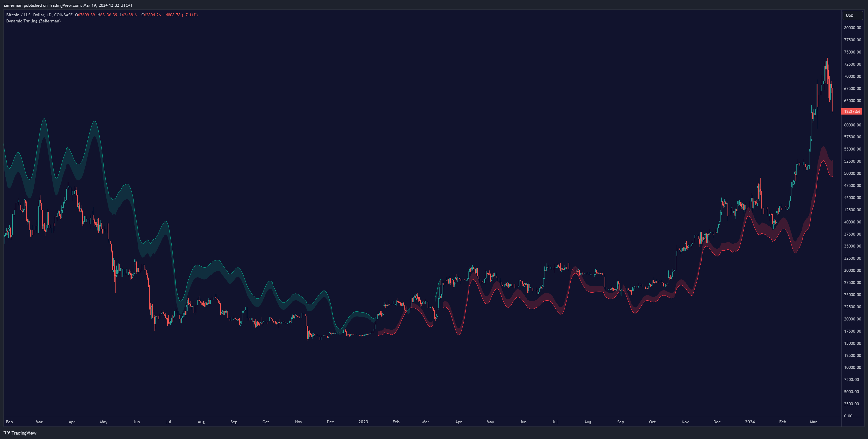Click the 12:27:56 bar countdown label
Screen dimensions: 868x439
click(x=852, y=112)
